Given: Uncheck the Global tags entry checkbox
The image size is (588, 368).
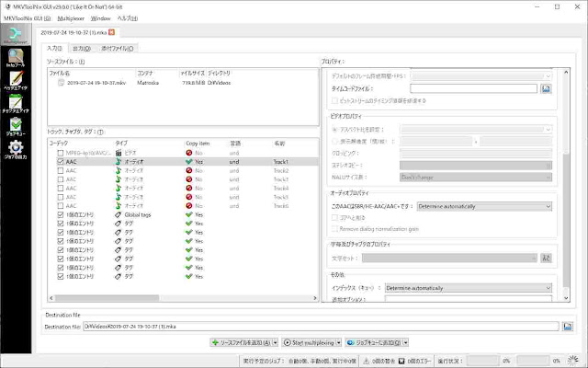Looking at the screenshot, I should pyautogui.click(x=61, y=214).
